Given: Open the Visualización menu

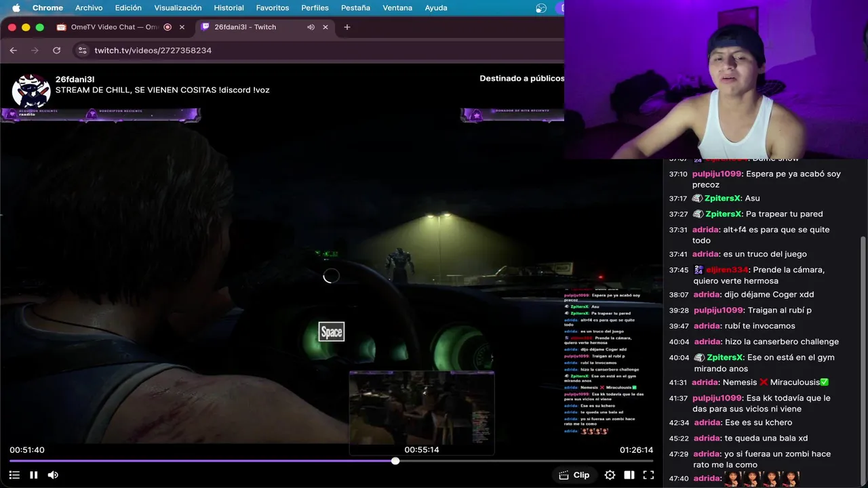Looking at the screenshot, I should (178, 7).
